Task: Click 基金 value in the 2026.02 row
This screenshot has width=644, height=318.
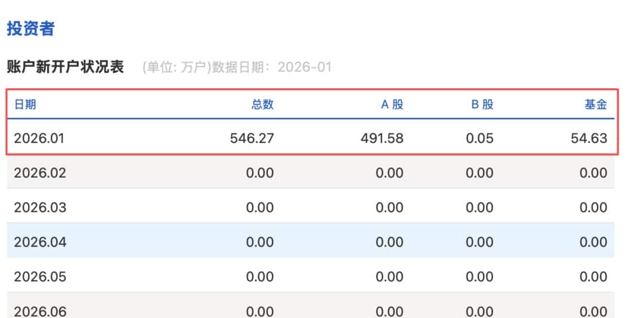Action: tap(593, 173)
